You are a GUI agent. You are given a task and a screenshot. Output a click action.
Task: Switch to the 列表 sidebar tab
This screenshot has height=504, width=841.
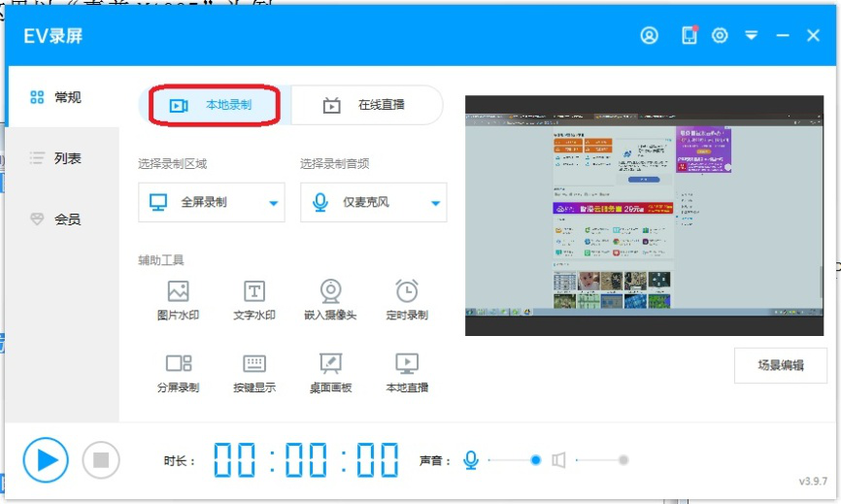(62, 158)
